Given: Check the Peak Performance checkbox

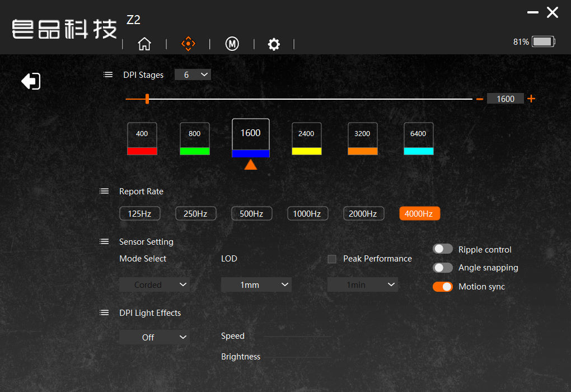Looking at the screenshot, I should [332, 259].
